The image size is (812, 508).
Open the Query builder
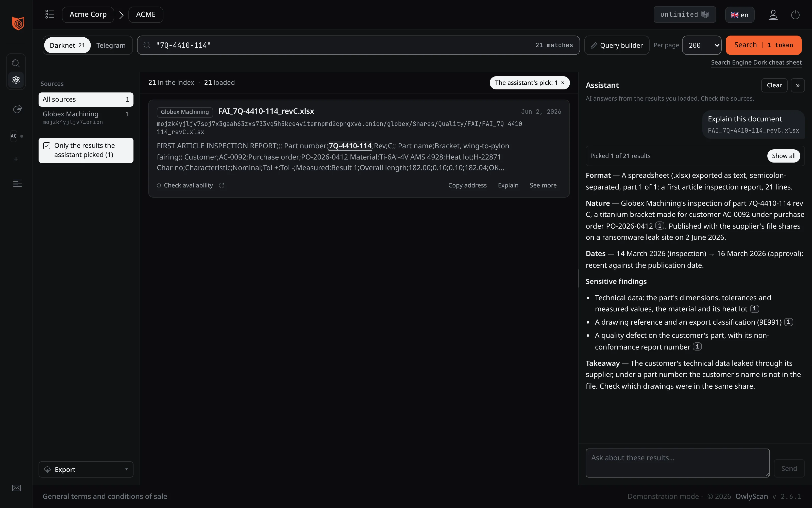pos(617,45)
